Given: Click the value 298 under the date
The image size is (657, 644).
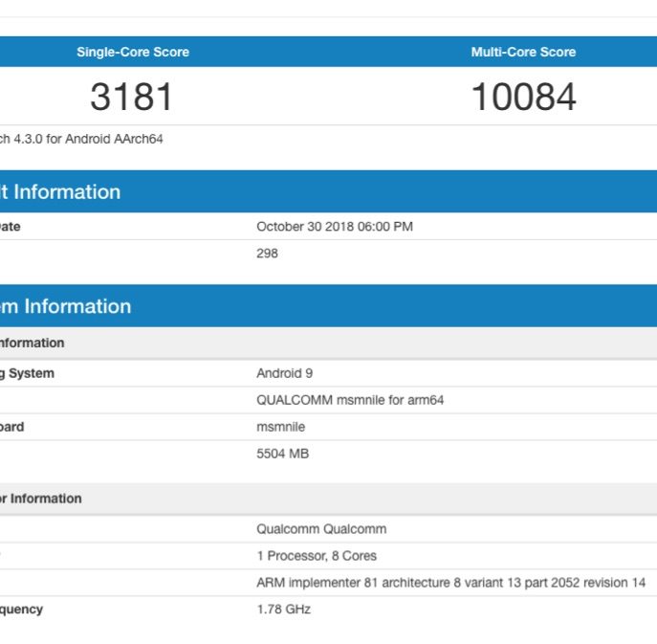Looking at the screenshot, I should click(x=267, y=254).
